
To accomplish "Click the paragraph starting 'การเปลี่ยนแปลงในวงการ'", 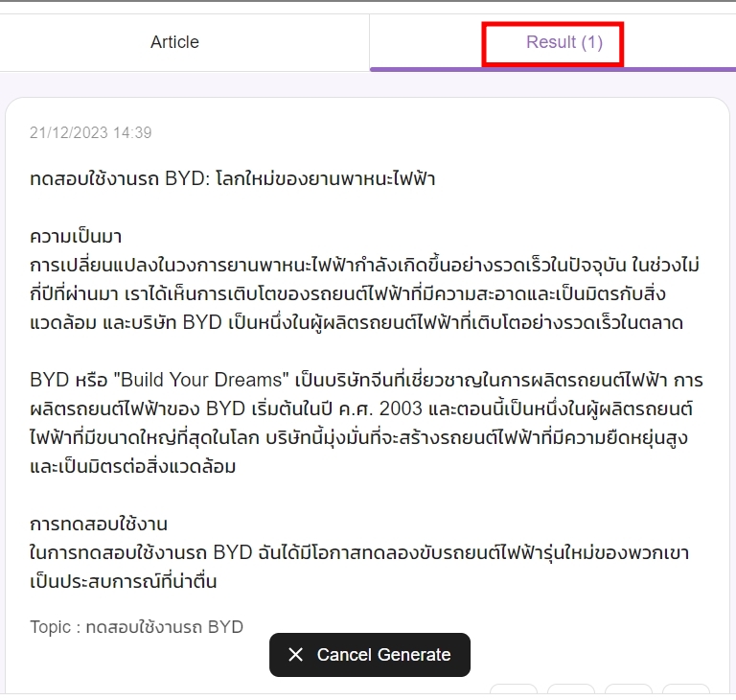I will [x=365, y=294].
